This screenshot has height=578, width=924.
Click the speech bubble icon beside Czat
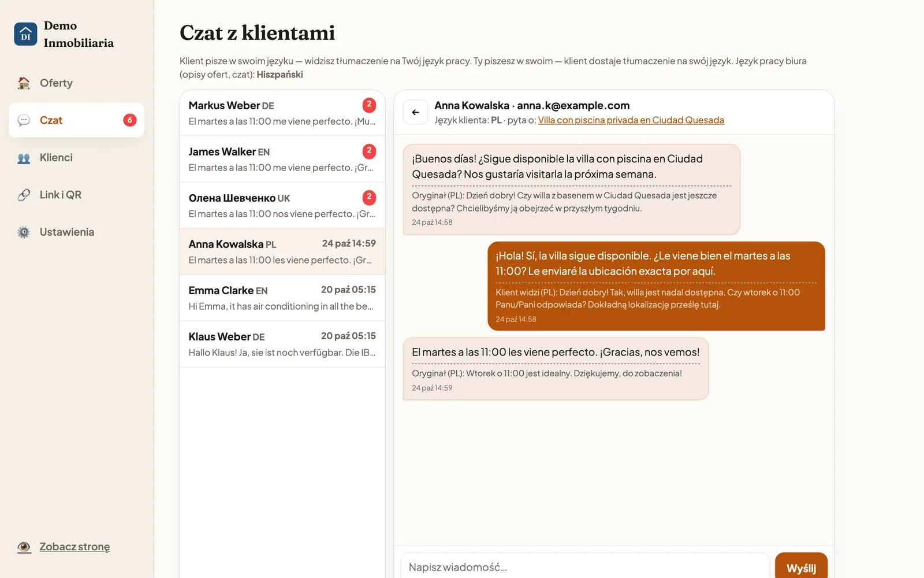[24, 120]
